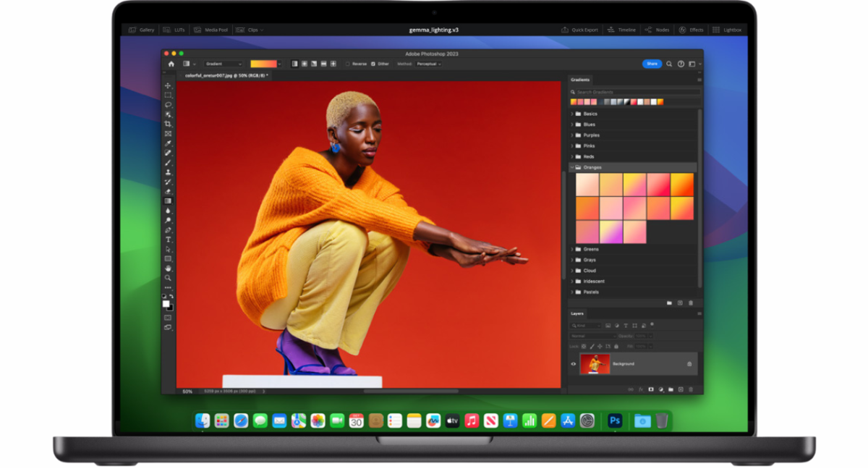
Task: Uncheck the Dither checkbox
Action: pos(373,64)
